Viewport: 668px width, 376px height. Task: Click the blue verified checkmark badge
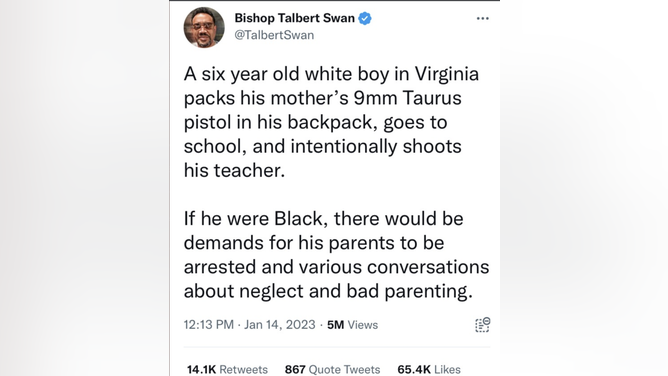(365, 18)
